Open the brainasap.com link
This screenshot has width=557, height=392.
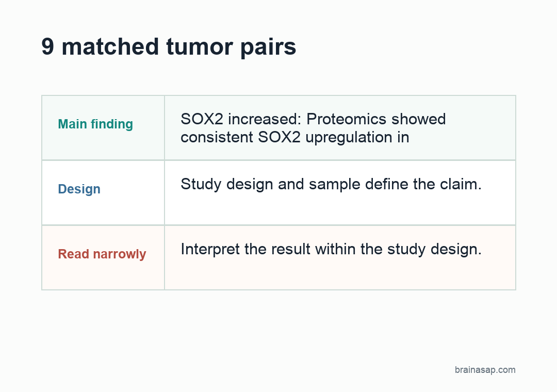click(485, 370)
